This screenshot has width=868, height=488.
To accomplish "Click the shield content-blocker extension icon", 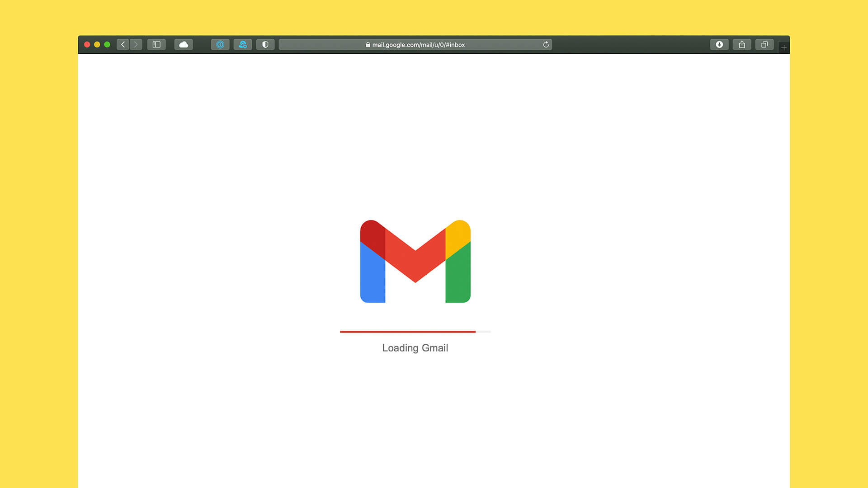I will point(265,44).
